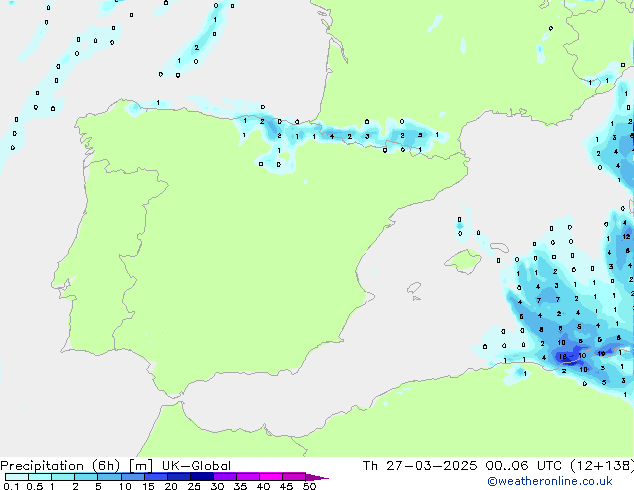Click the '16' precipitation value on the map
The height and width of the screenshot is (490, 634).
tap(563, 357)
